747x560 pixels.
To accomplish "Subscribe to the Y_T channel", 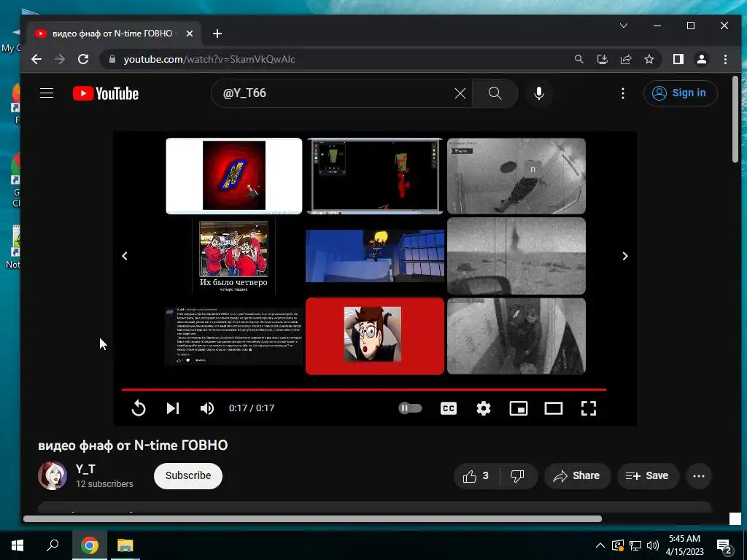I will [x=188, y=475].
